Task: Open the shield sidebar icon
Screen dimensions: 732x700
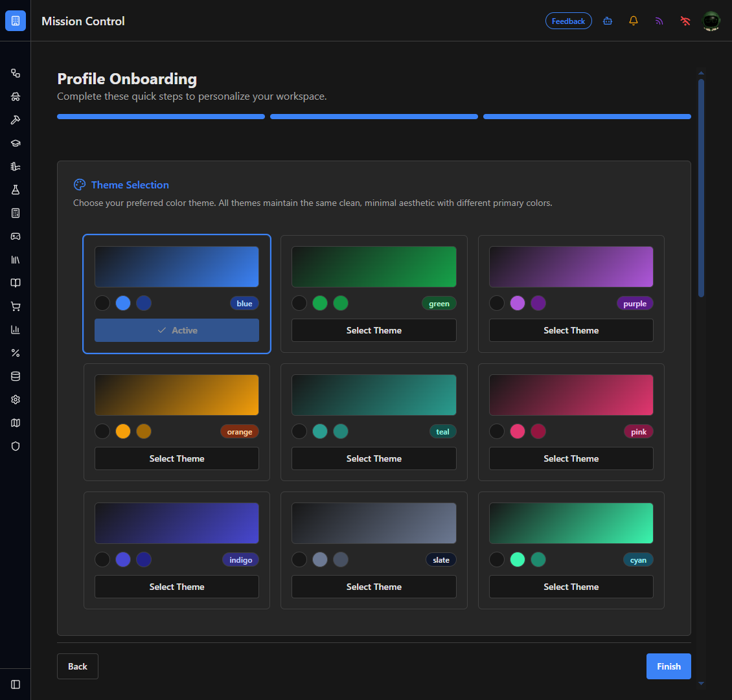Action: point(16,446)
